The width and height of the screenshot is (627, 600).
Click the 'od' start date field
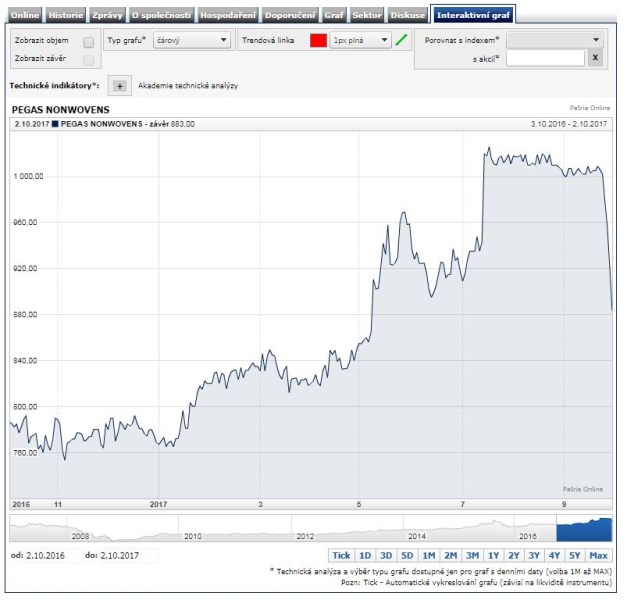tap(54, 556)
